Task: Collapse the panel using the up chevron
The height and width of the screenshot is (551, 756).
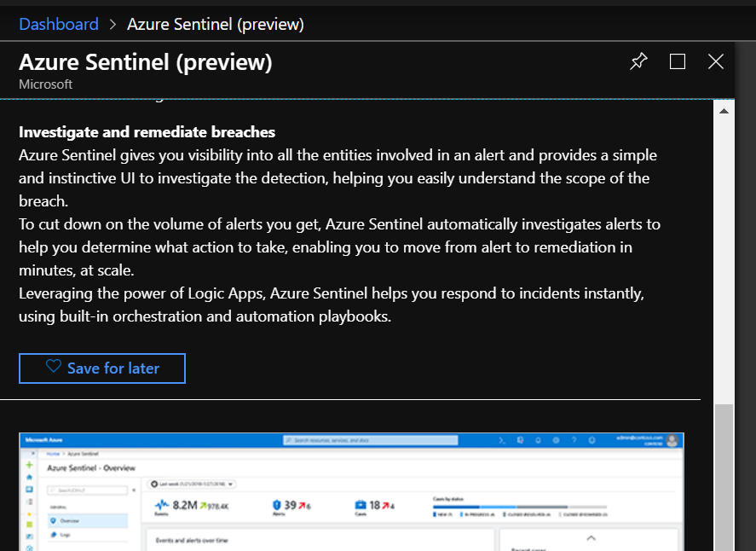Action: point(591,538)
